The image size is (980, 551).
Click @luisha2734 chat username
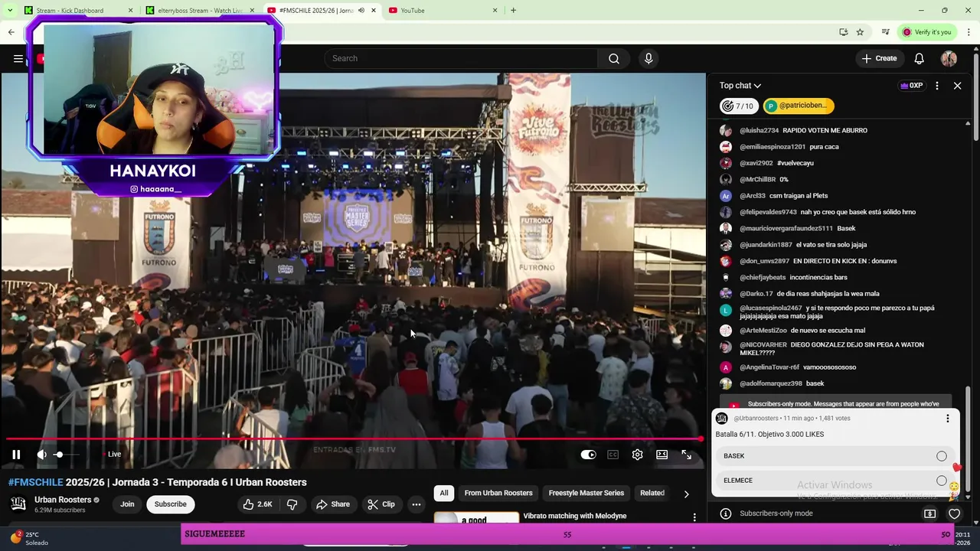[759, 131]
